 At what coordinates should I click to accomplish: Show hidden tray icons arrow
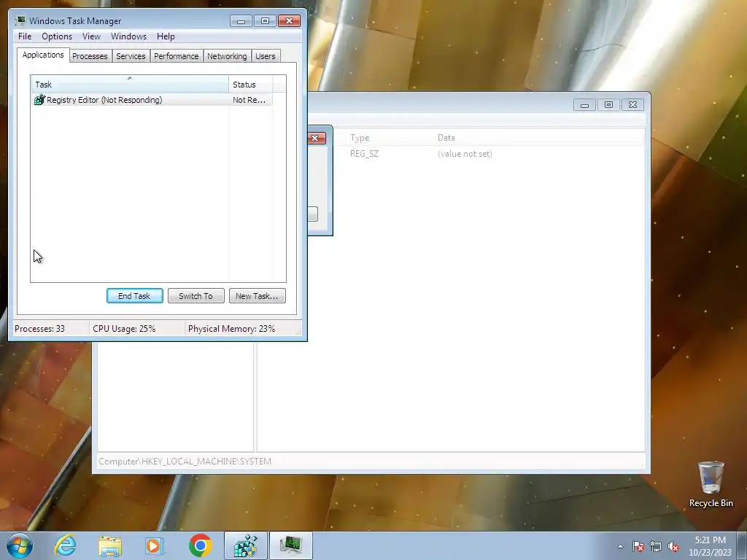point(620,546)
